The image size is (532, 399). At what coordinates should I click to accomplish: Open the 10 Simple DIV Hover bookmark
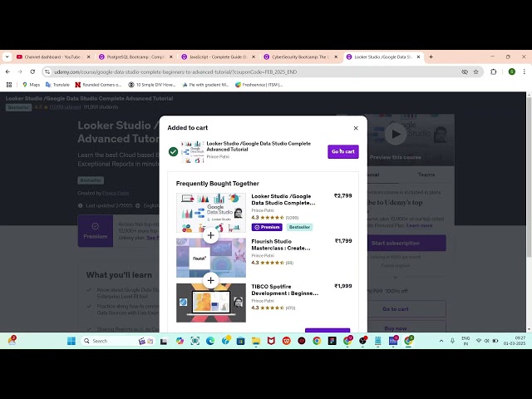tap(151, 85)
